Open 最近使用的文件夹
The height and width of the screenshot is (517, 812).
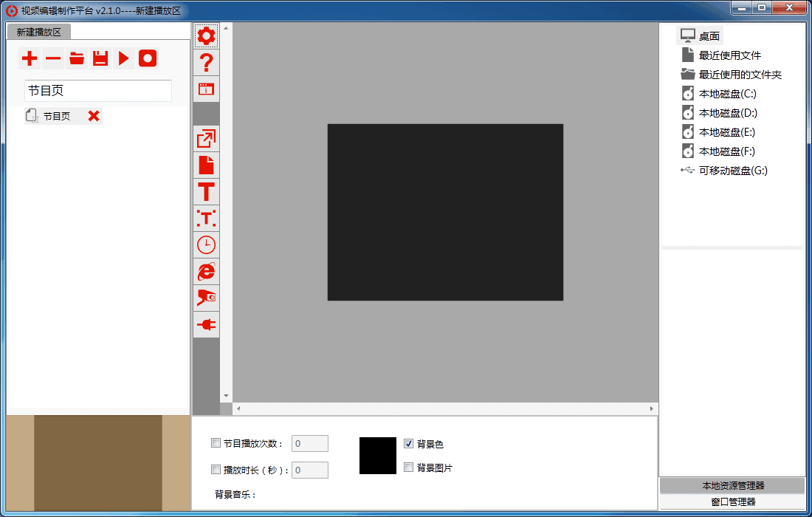coord(732,75)
